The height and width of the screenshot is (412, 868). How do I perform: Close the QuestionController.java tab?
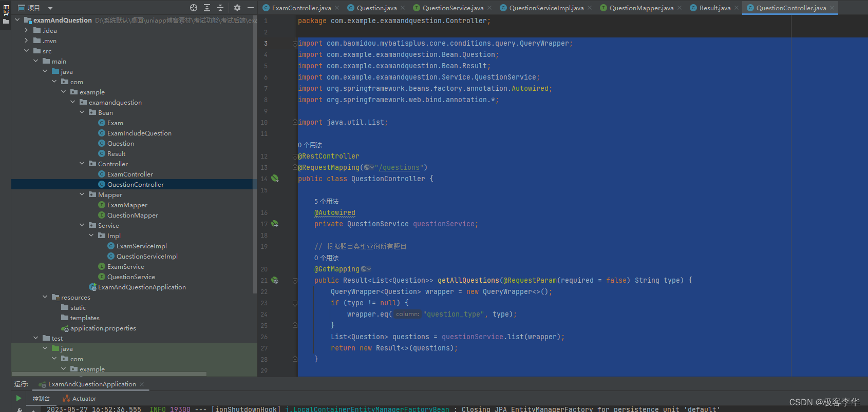tap(832, 8)
